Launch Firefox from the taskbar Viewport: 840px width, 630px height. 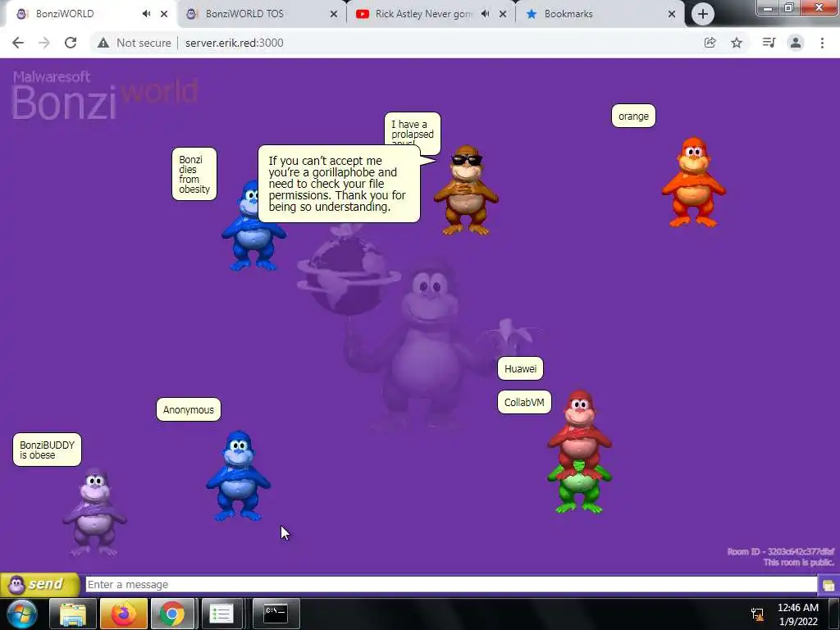[124, 614]
